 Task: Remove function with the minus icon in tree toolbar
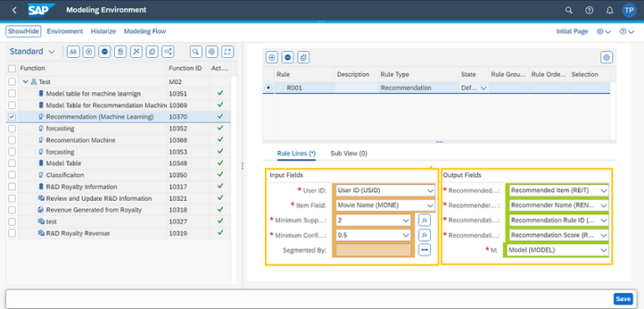click(x=105, y=51)
